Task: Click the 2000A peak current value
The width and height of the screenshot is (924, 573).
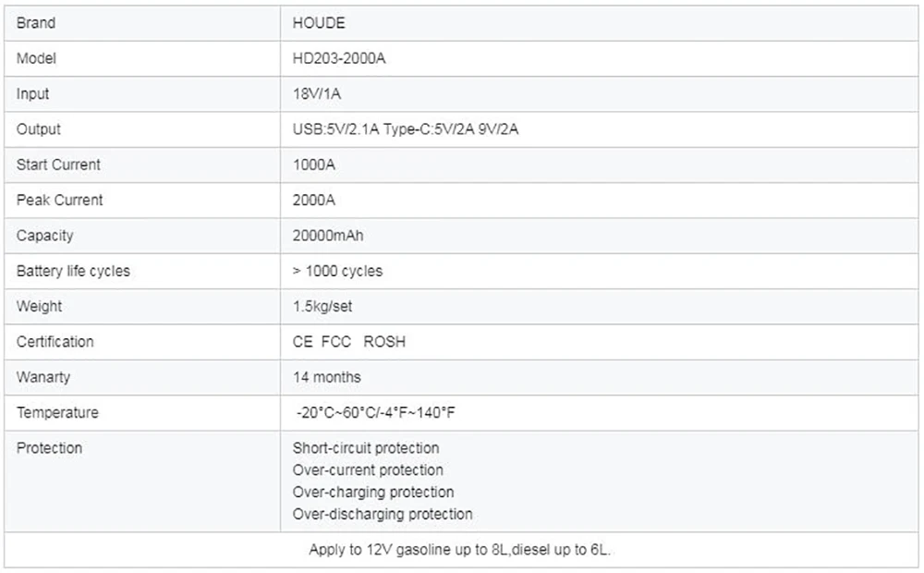Action: pyautogui.click(x=313, y=200)
